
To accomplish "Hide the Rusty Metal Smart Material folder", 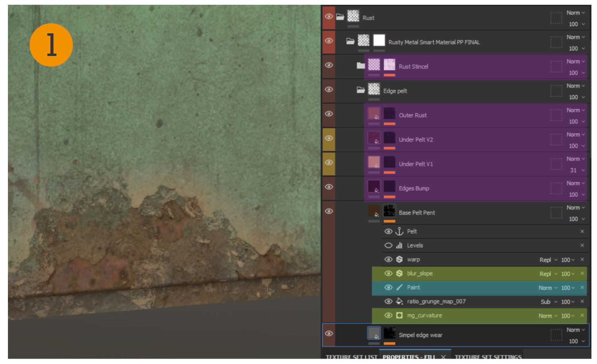I will (x=329, y=41).
